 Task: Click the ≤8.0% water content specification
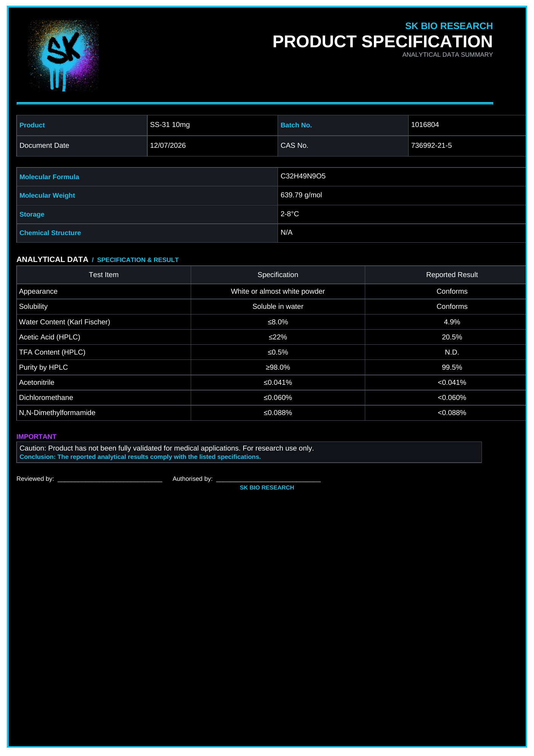coord(278,322)
